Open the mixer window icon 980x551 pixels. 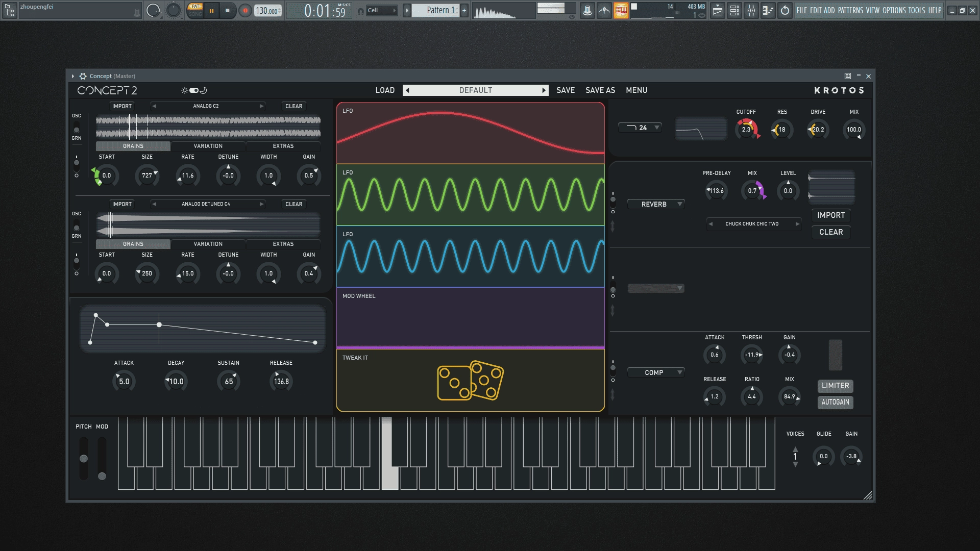(x=751, y=10)
